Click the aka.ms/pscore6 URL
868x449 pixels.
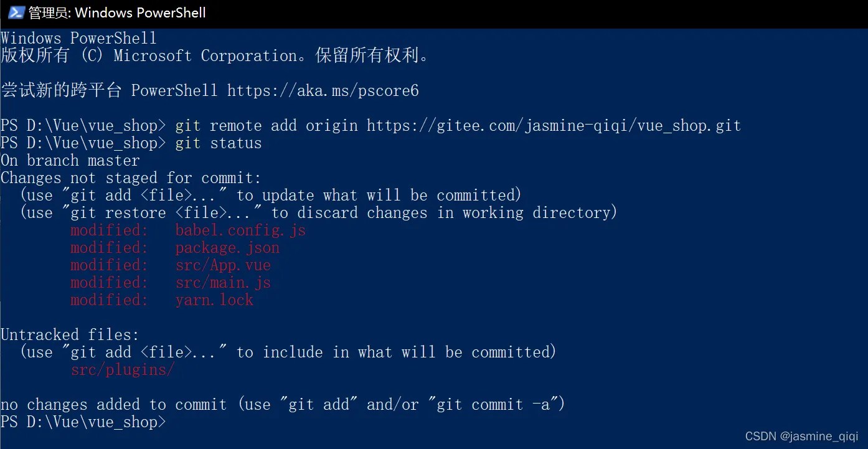(323, 91)
